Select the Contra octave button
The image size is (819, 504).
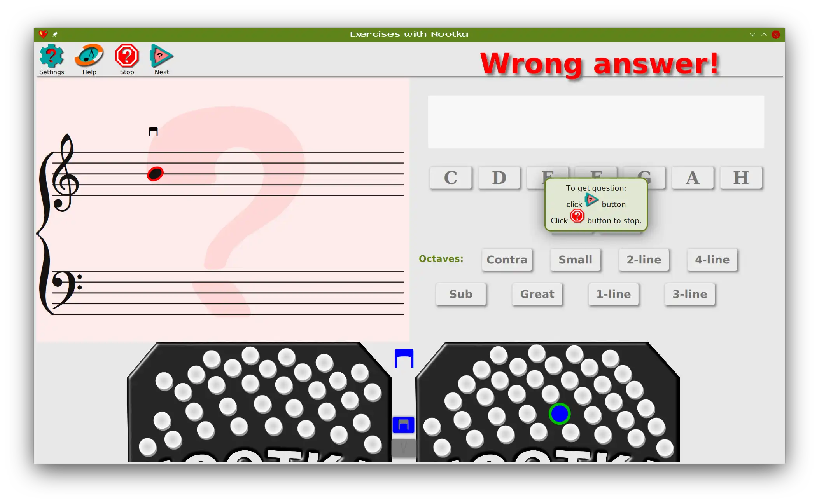pyautogui.click(x=507, y=259)
